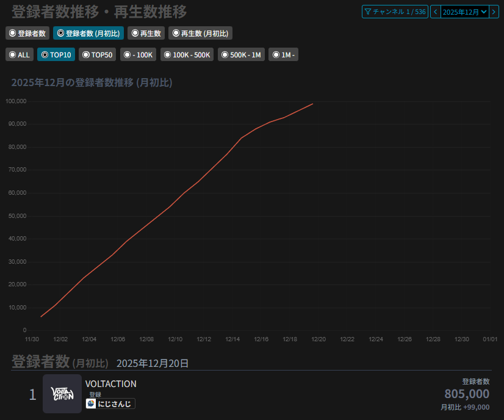504x420 pixels.
Task: Click the 12/10 x-axis date label
Action: pos(175,339)
